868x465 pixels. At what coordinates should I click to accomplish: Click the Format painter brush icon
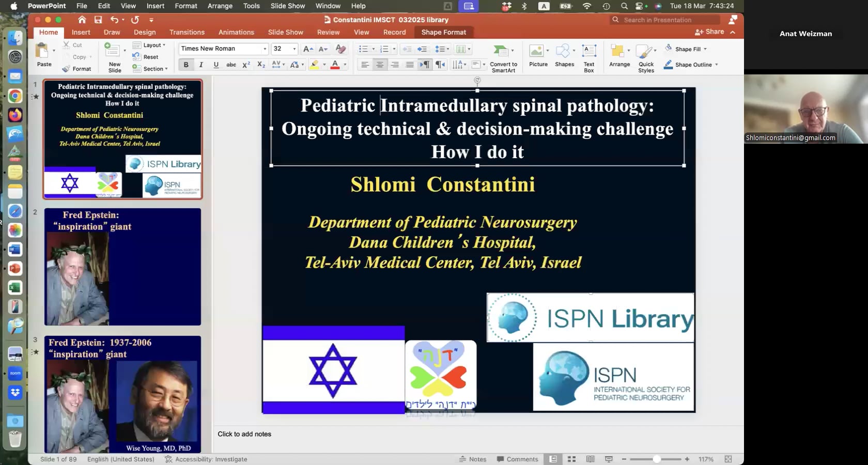pyautogui.click(x=66, y=69)
